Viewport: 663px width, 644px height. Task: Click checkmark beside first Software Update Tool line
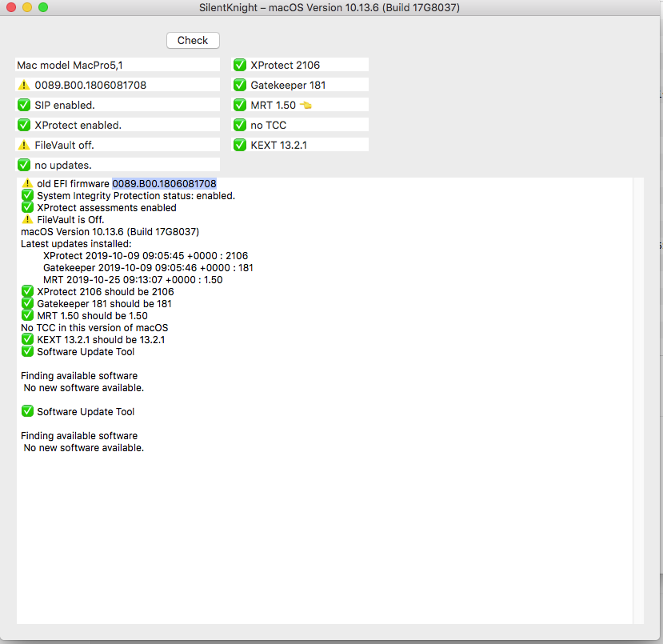tap(27, 351)
